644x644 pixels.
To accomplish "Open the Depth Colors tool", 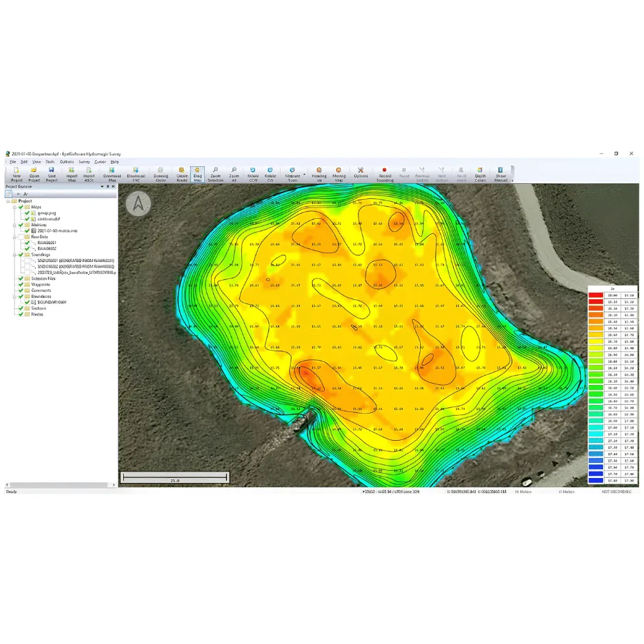I will tap(480, 175).
